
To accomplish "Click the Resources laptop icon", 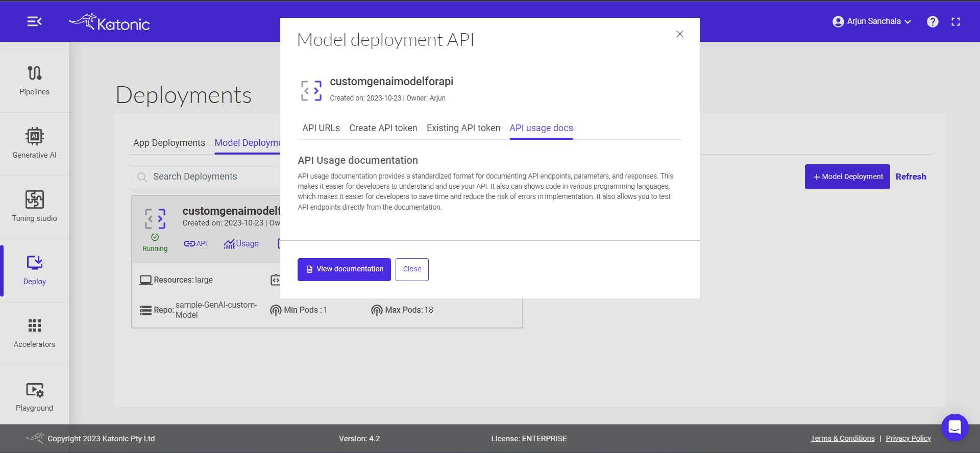I will pyautogui.click(x=145, y=280).
